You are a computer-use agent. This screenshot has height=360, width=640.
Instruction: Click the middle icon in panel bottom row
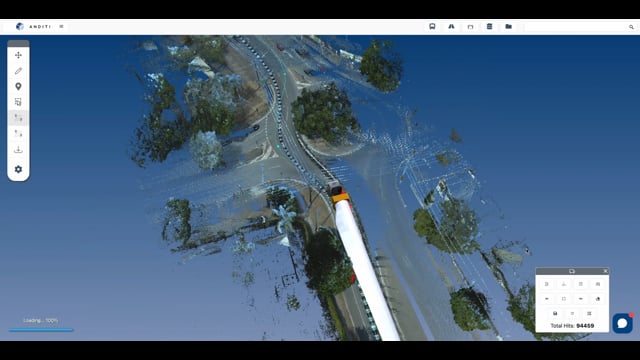572,313
